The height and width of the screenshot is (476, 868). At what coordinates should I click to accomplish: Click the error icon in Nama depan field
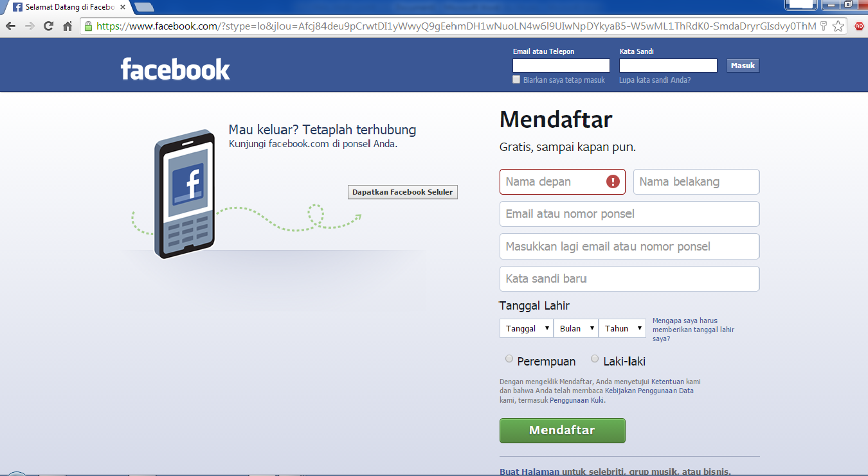(612, 182)
